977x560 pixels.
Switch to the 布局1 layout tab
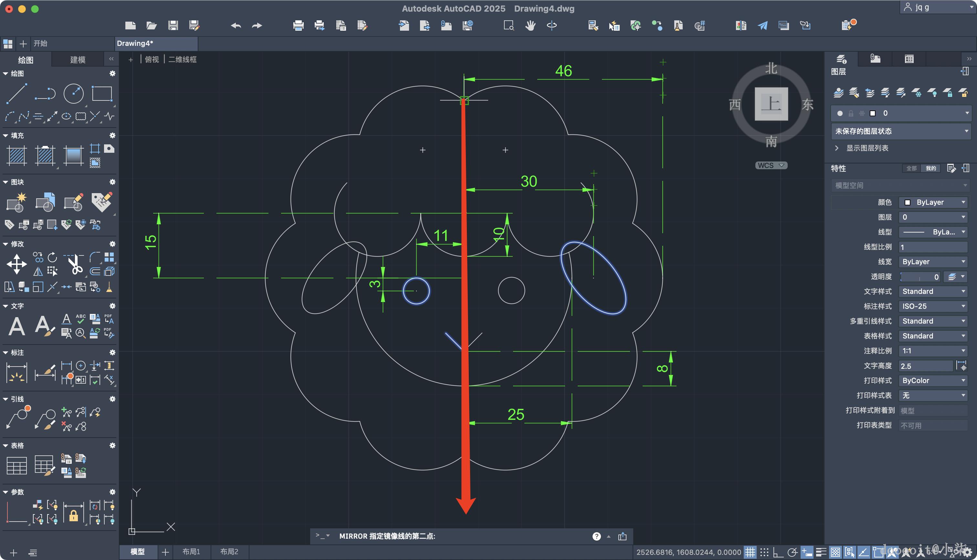pyautogui.click(x=191, y=552)
